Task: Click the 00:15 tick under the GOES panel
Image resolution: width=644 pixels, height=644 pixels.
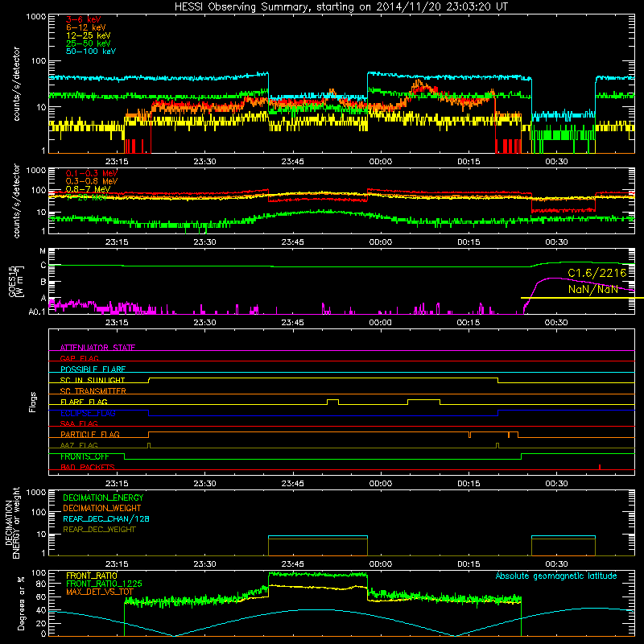Action: click(469, 323)
